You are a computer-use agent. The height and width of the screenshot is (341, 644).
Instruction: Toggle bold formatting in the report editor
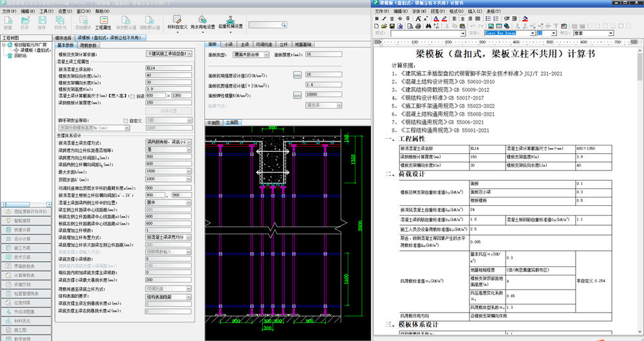pyautogui.click(x=377, y=19)
